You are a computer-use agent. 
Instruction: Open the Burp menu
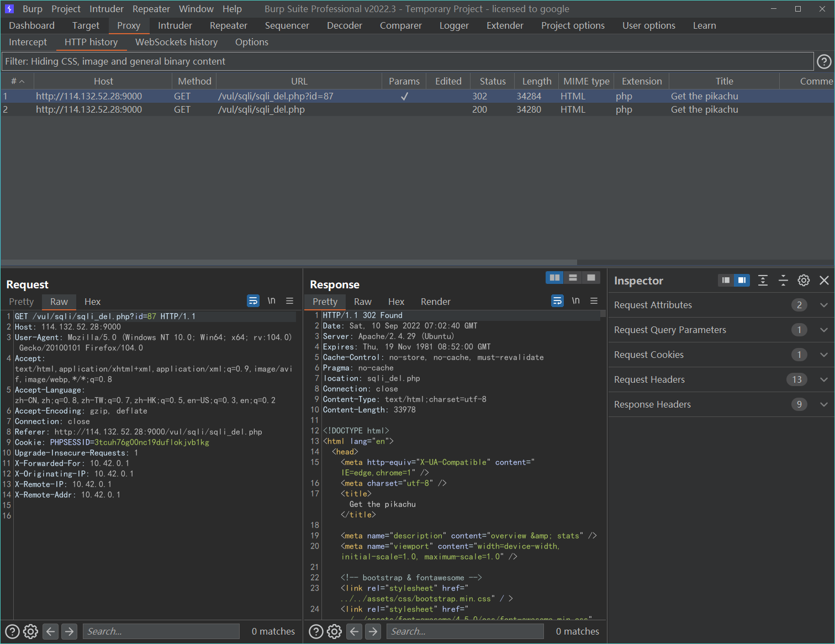33,9
